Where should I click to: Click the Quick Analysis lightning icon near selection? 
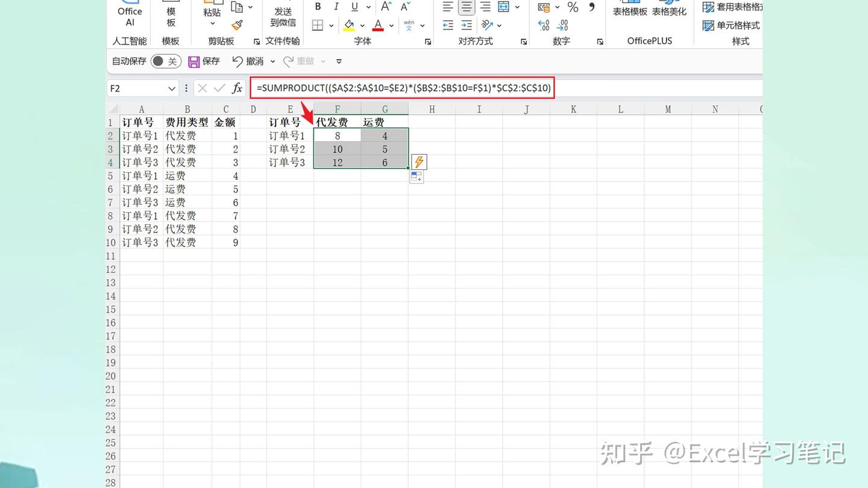(x=418, y=161)
